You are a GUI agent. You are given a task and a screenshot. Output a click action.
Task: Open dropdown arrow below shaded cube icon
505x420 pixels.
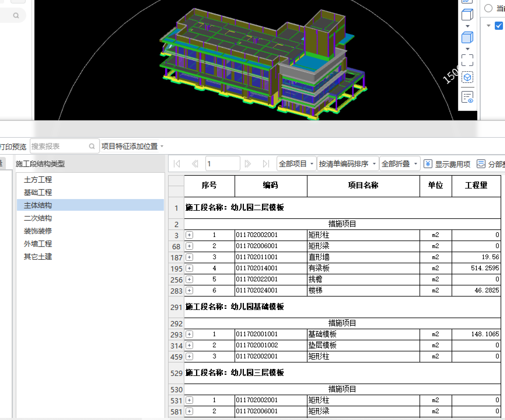(468, 49)
